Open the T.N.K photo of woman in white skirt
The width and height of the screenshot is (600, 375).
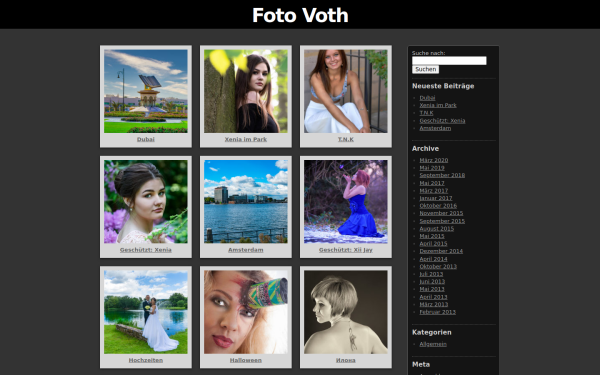tap(346, 91)
